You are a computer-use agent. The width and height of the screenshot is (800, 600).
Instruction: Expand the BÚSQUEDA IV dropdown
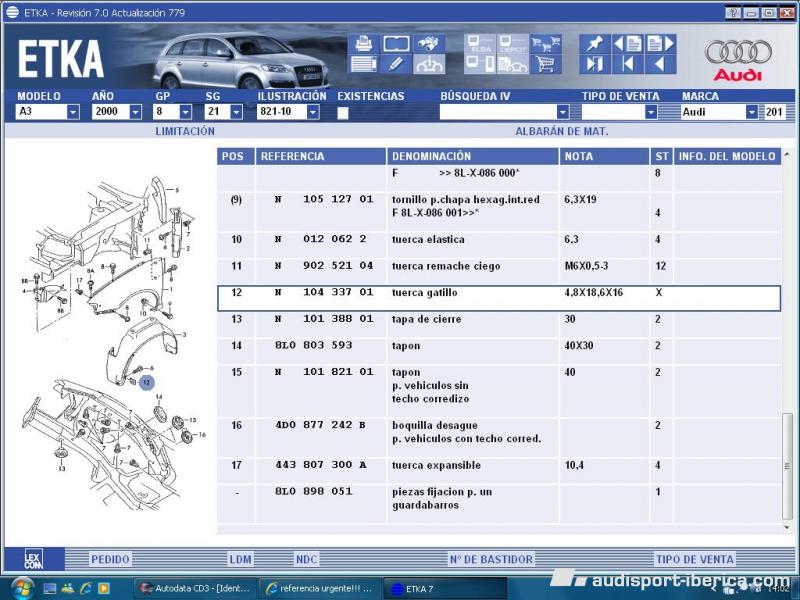[x=563, y=112]
